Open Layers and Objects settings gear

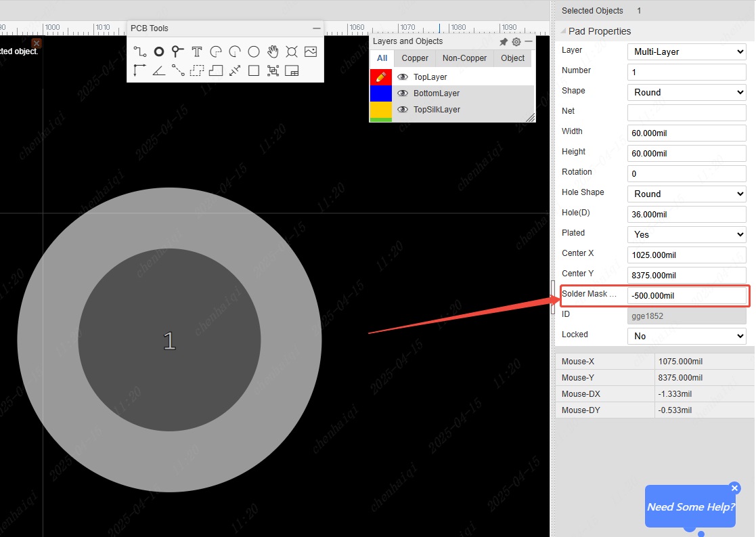(x=516, y=42)
